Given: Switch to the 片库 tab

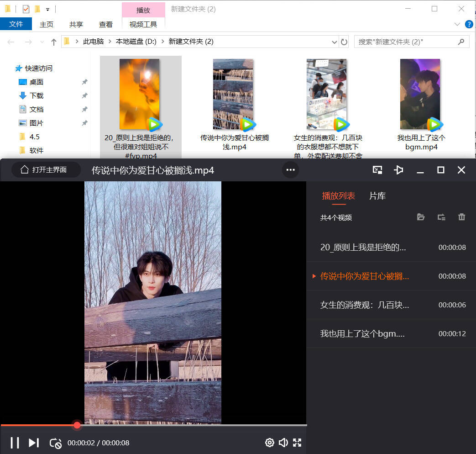Looking at the screenshot, I should click(x=377, y=196).
